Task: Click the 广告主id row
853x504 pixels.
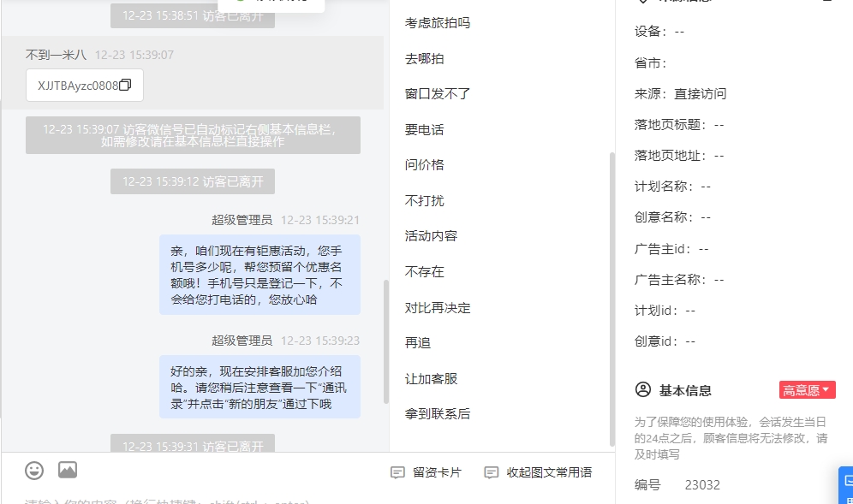Action: (x=671, y=249)
